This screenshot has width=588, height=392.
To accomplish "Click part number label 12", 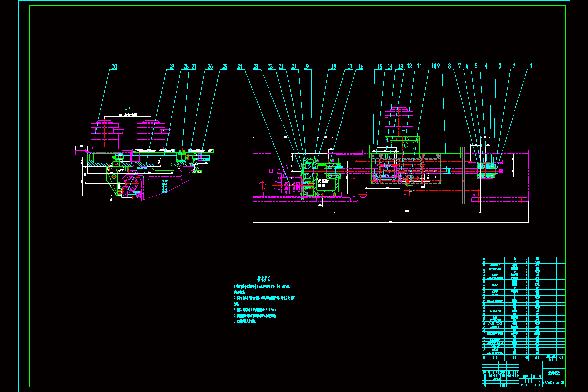I will click(x=409, y=66).
